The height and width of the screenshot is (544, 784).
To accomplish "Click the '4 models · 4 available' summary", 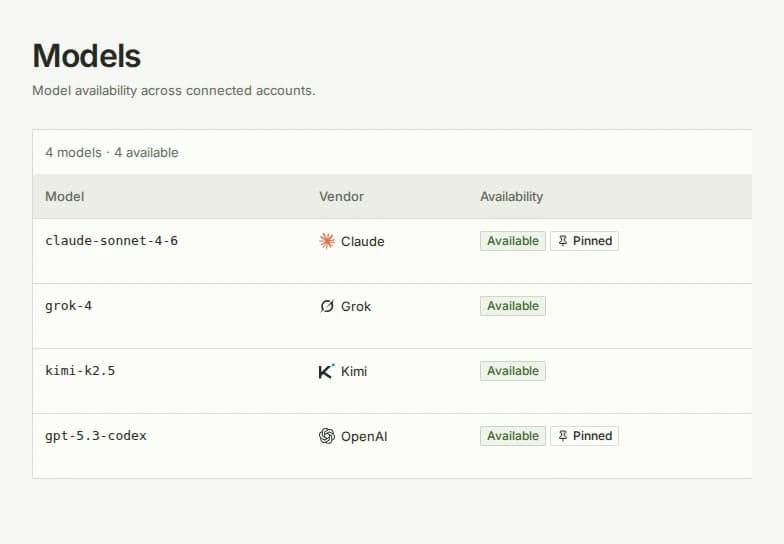I will (x=112, y=152).
